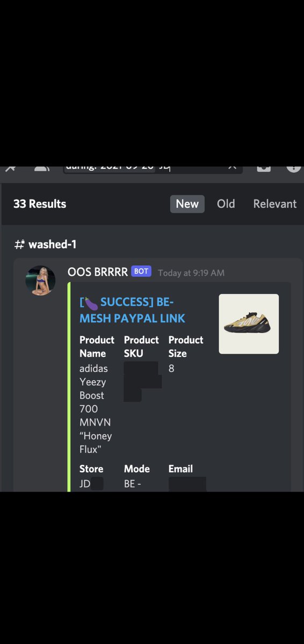Sort search results by New

point(187,204)
